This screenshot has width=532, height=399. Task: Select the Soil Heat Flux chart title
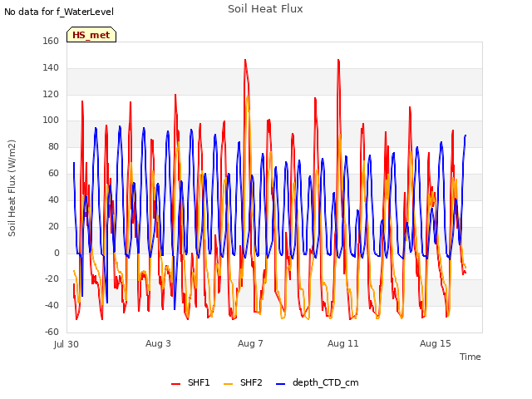(265, 9)
